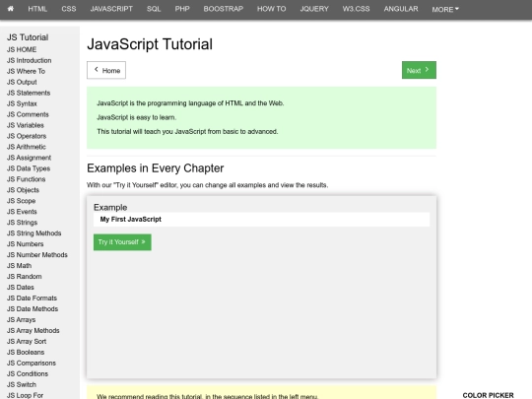Viewport: 532px width, 399px height.
Task: Open W3.CSS in the top navbar
Action: (x=356, y=9)
